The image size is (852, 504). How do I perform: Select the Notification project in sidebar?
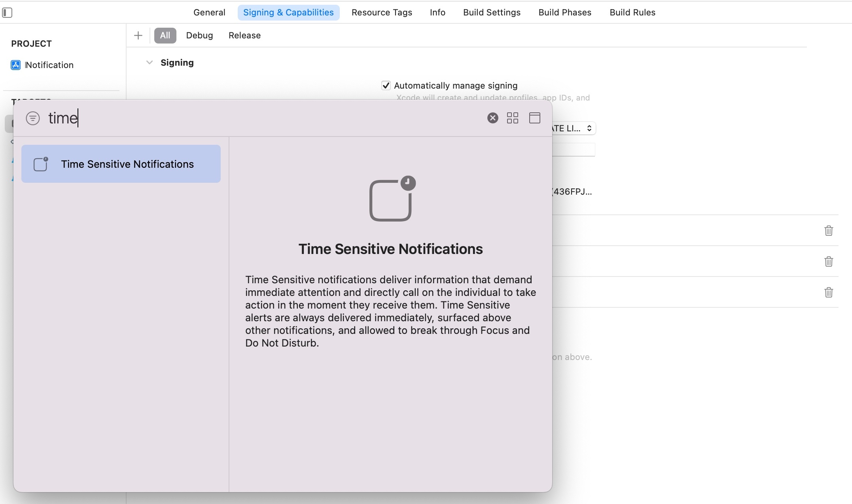49,65
